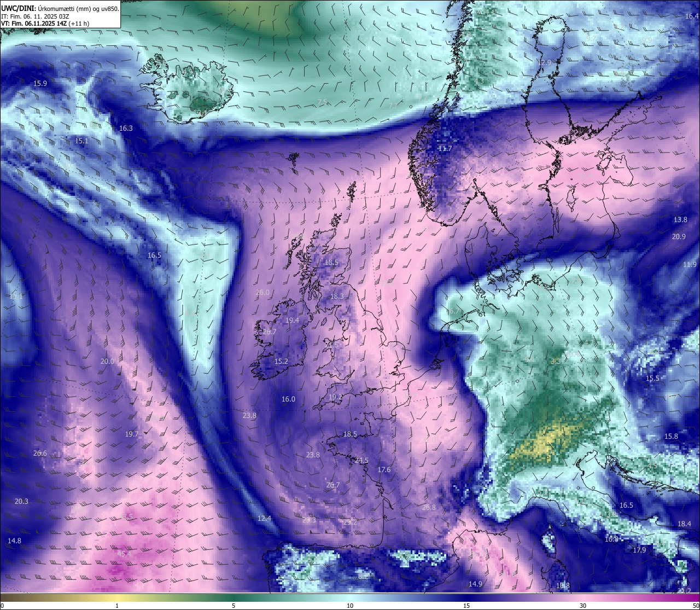The width and height of the screenshot is (700, 610).
Task: Select the 5 tick on the color scale
Action: click(234, 606)
